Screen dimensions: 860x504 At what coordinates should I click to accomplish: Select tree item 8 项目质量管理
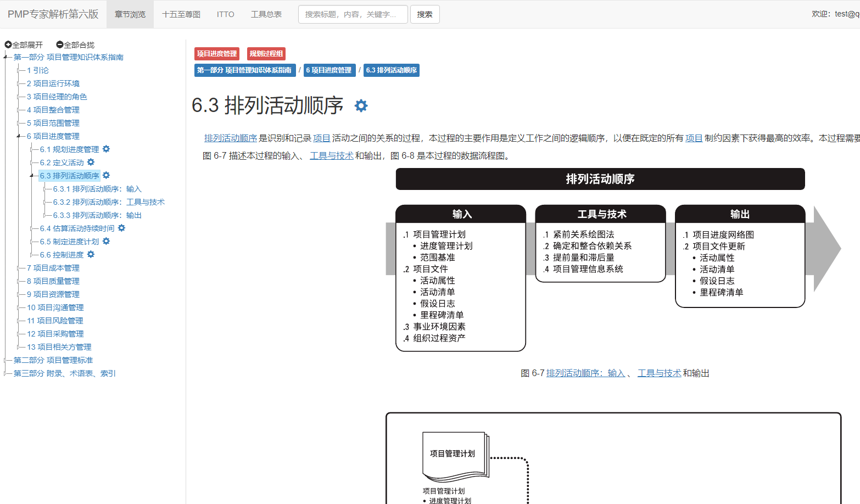pyautogui.click(x=53, y=281)
